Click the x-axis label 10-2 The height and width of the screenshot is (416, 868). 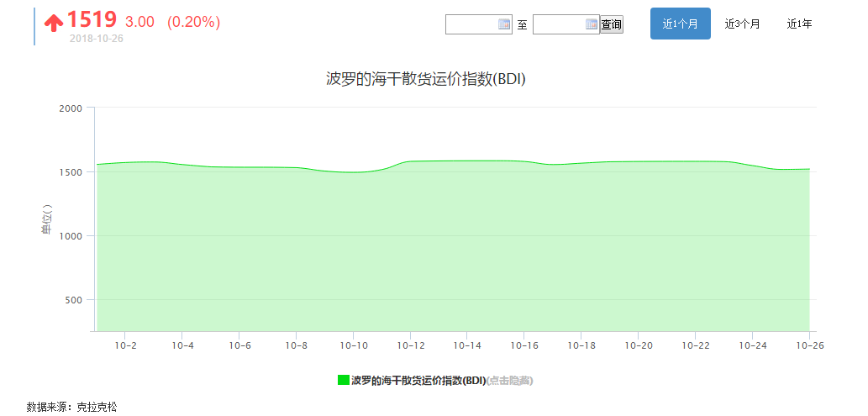coord(125,345)
